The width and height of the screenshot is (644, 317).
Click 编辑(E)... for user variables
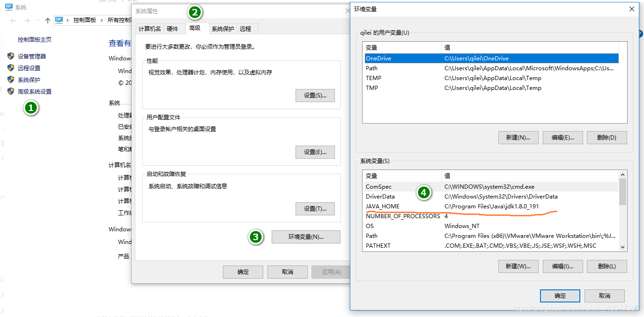(563, 138)
